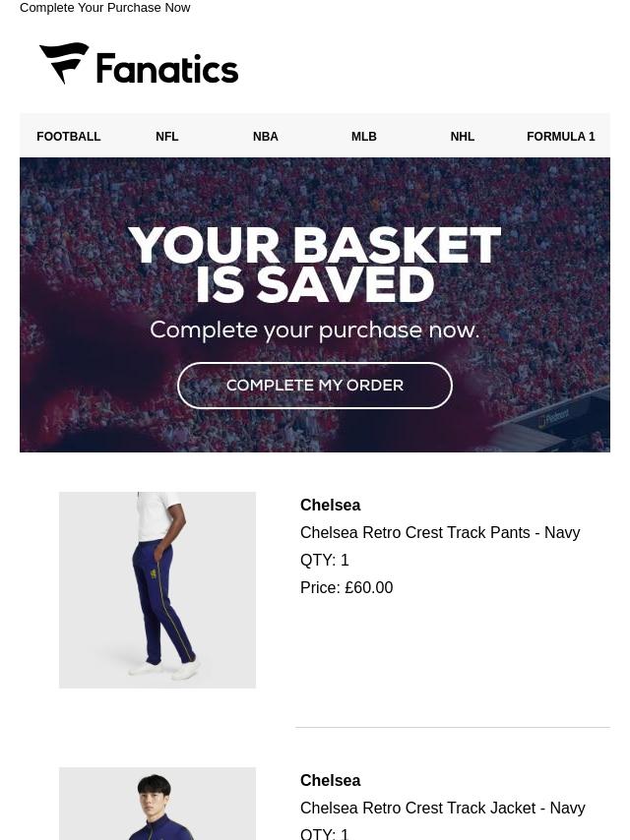Open the FOOTBALL category
Screen dimensions: 630x840
point(69,137)
